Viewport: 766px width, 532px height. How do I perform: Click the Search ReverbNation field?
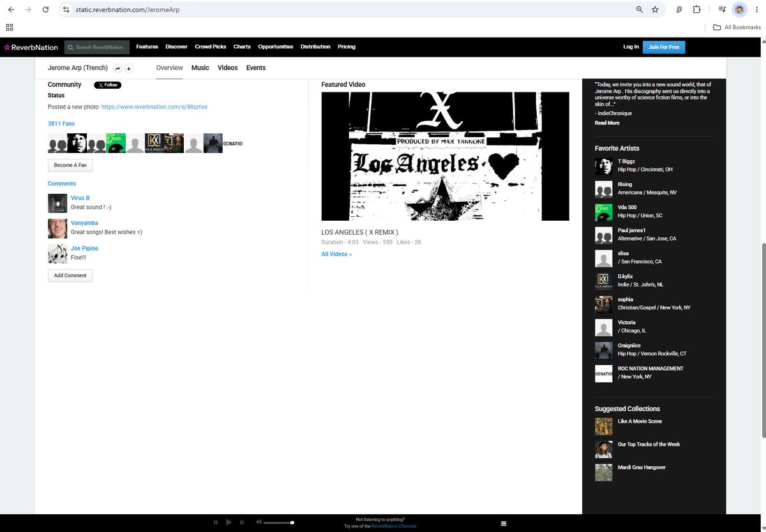97,47
